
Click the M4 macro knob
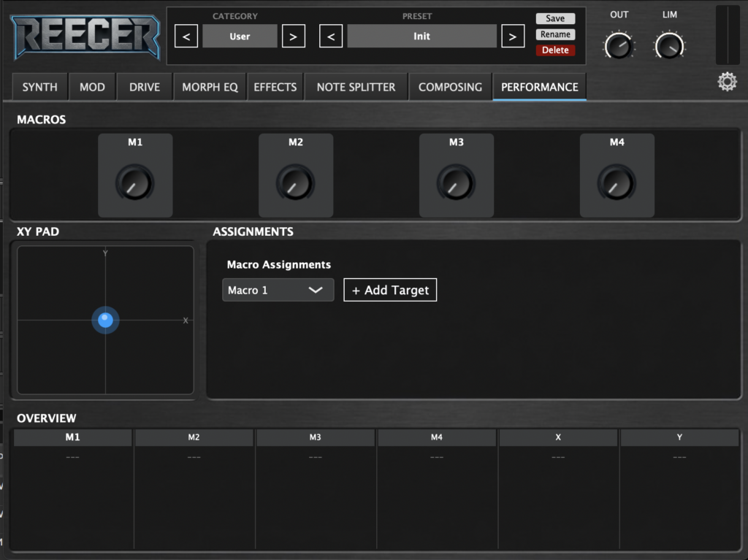pyautogui.click(x=617, y=183)
